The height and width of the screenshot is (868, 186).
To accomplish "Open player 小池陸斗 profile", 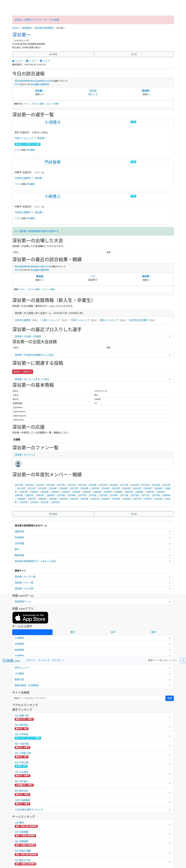I will (x=53, y=122).
